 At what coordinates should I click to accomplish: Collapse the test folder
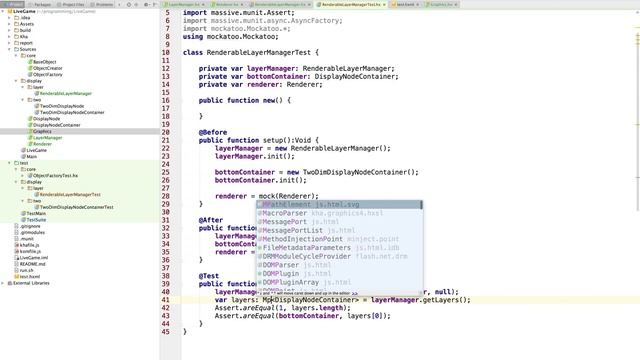pos(9,163)
